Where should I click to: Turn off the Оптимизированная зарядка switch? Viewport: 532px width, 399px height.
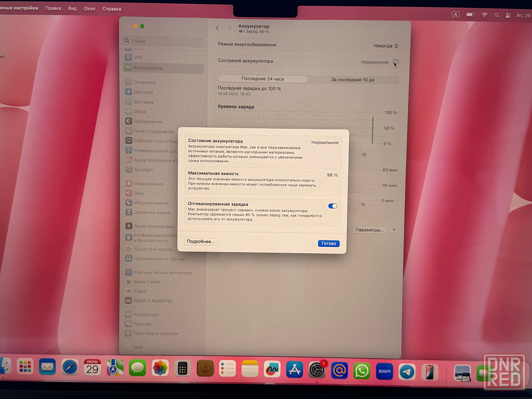point(332,206)
